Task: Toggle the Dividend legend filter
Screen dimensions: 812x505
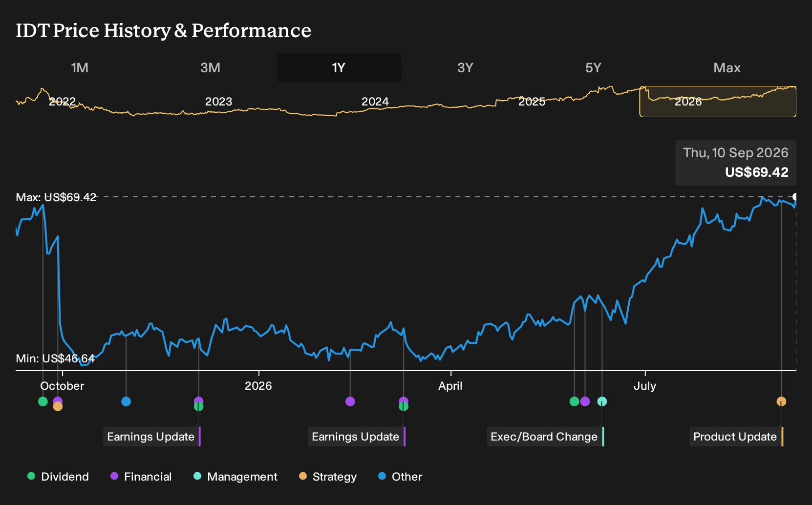Action: 58,477
